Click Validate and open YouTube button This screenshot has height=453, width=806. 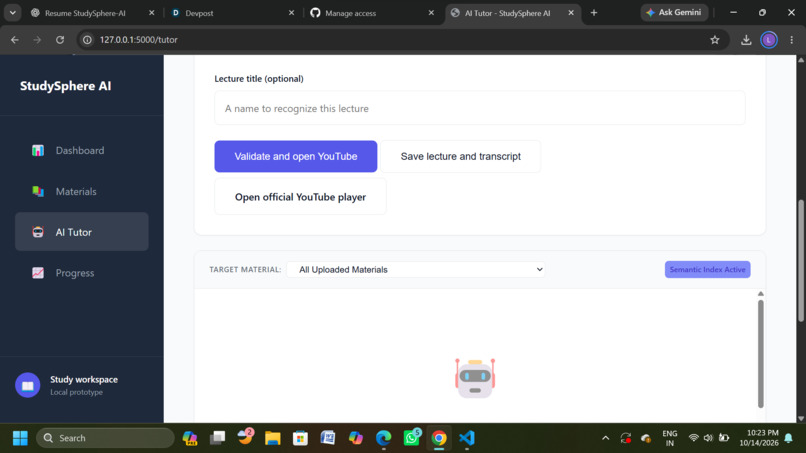(x=296, y=156)
